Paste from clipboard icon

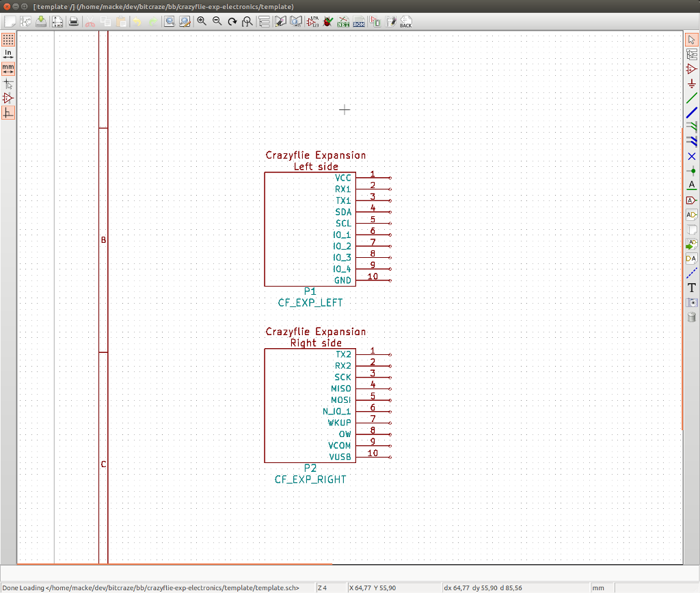click(x=121, y=21)
